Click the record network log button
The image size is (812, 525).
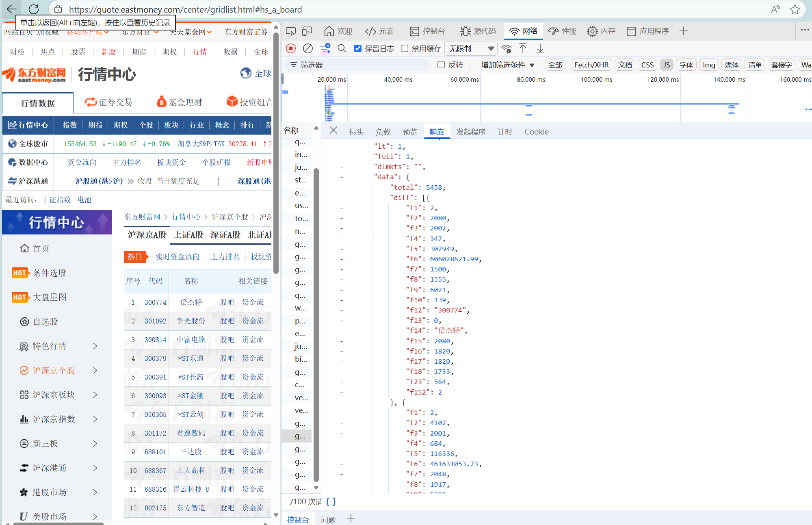point(291,49)
